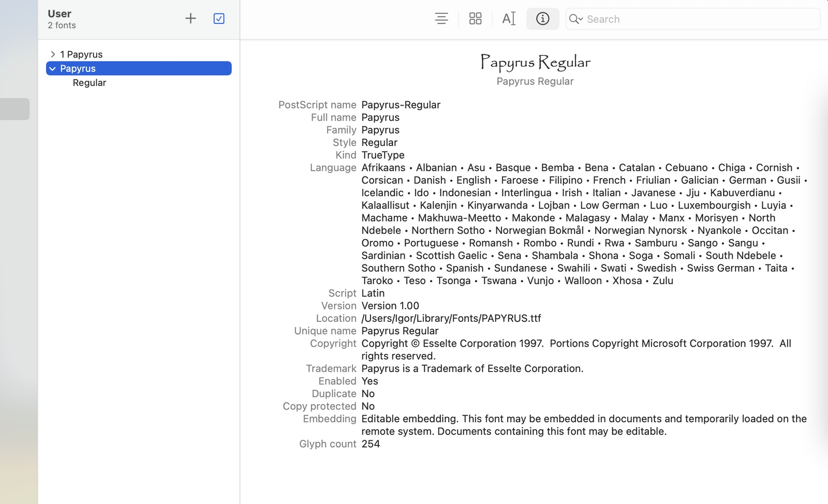Click the Trademark of Esselte Corporation text

(x=472, y=368)
